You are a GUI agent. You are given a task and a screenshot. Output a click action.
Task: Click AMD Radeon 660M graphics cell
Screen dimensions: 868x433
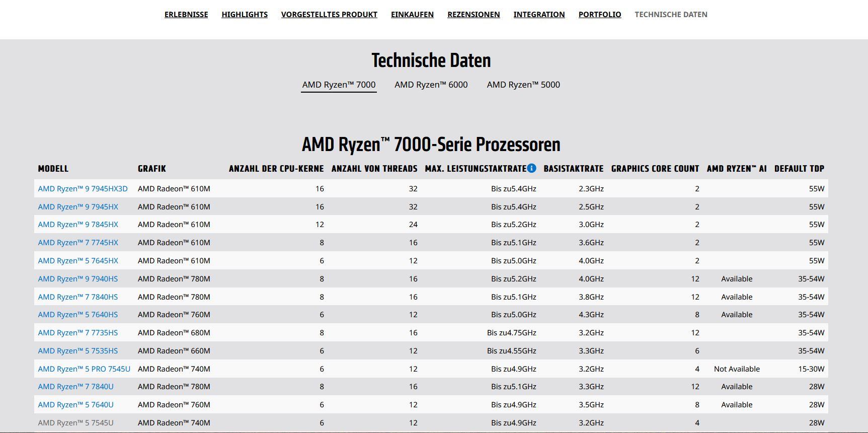click(x=174, y=351)
